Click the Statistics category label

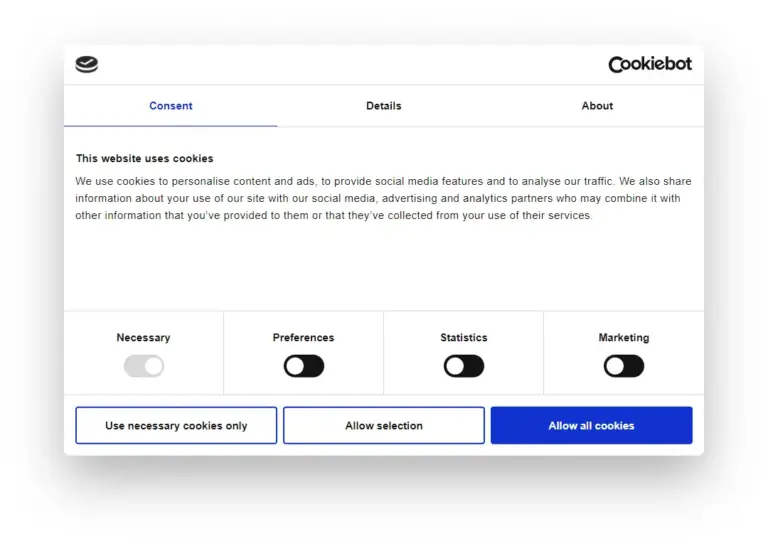click(464, 338)
